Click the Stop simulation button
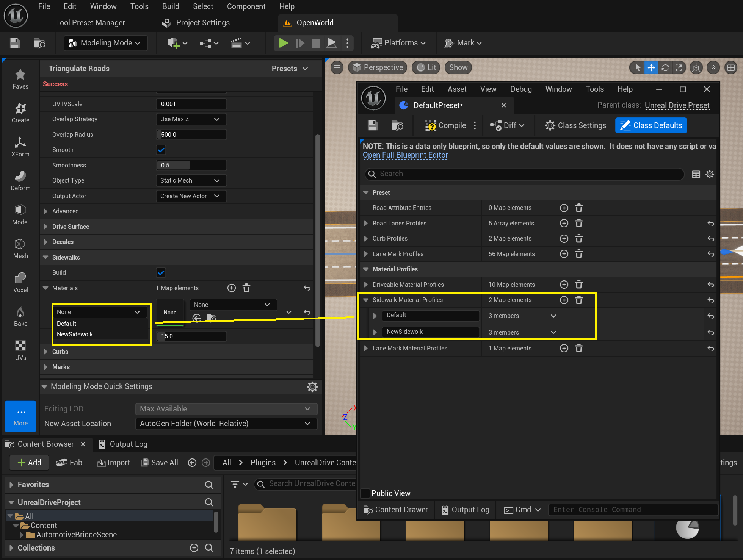 [x=315, y=43]
